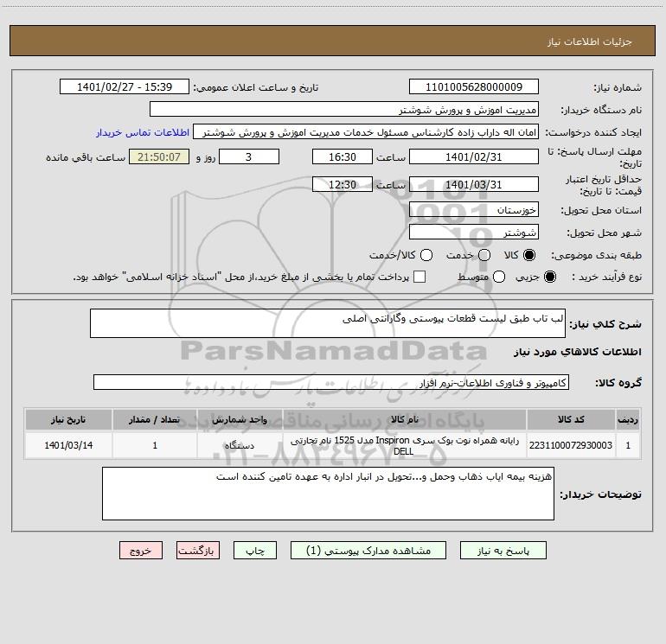Click the goods group field کامپیوتر و فناوری اطلاعات
Image resolution: width=666 pixels, height=644 pixels.
pos(331,382)
